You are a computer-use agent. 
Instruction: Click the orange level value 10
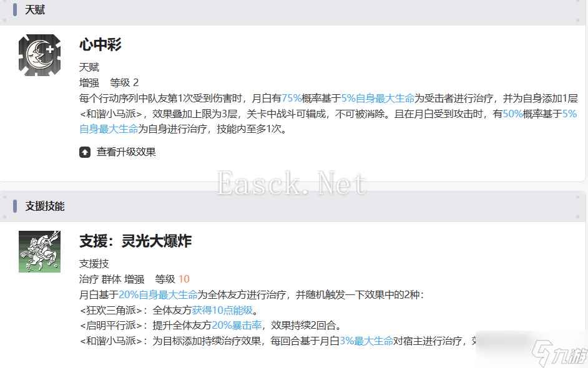coord(184,279)
